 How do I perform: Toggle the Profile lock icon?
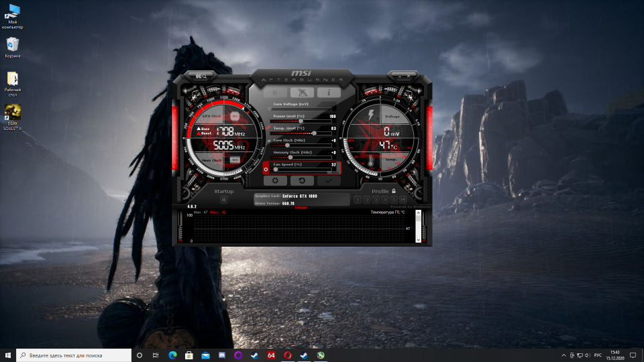[394, 191]
